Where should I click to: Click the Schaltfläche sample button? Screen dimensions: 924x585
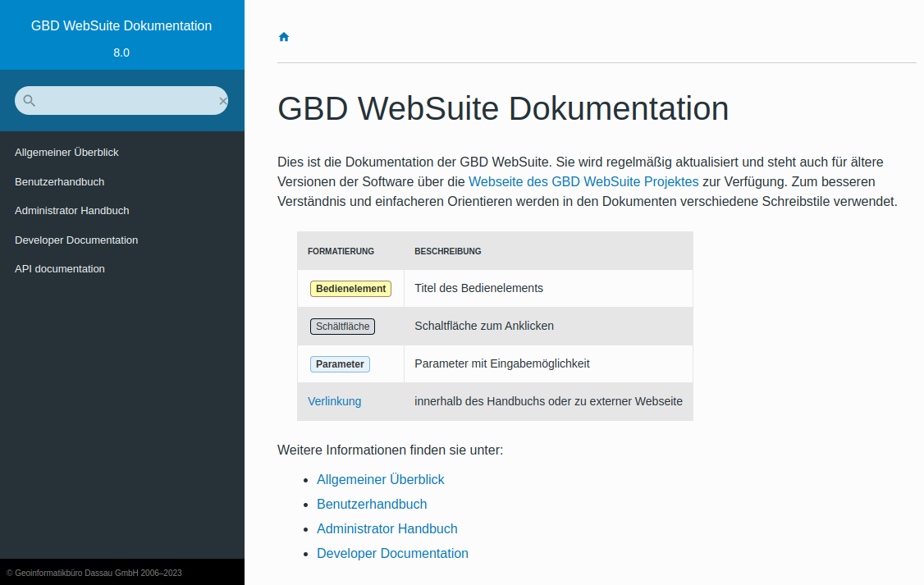click(x=342, y=327)
